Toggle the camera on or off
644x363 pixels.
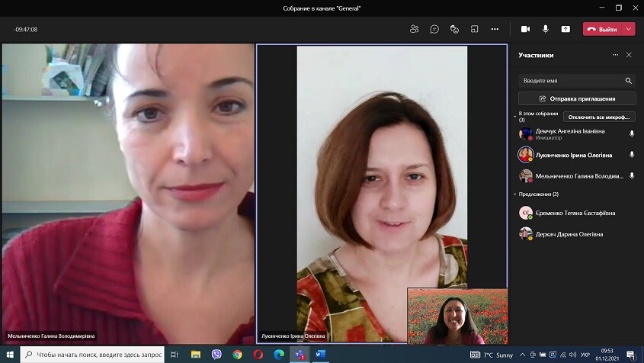point(525,29)
